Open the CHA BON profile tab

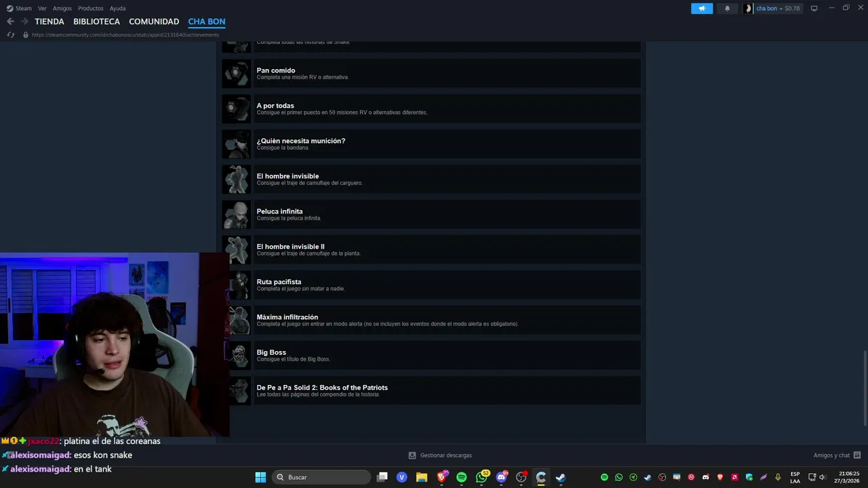207,22
